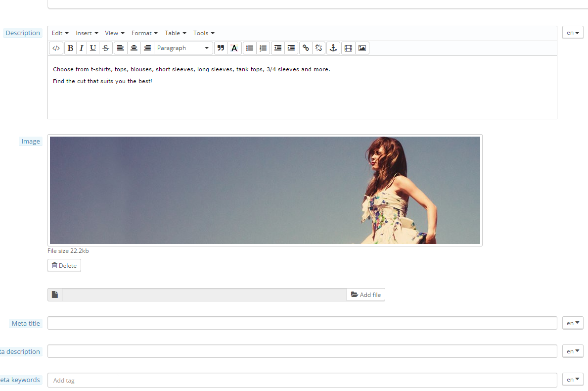Delete the uploaded category image
Viewport: 588px width, 391px height.
(64, 266)
